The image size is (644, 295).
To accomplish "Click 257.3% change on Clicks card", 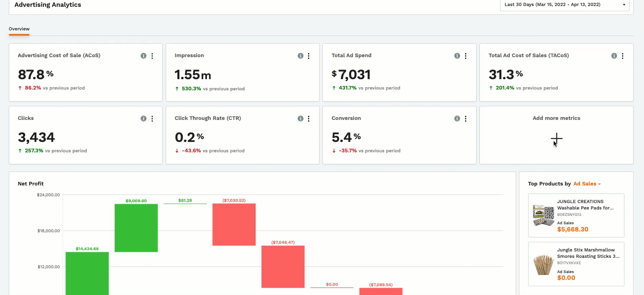I will 34,151.
